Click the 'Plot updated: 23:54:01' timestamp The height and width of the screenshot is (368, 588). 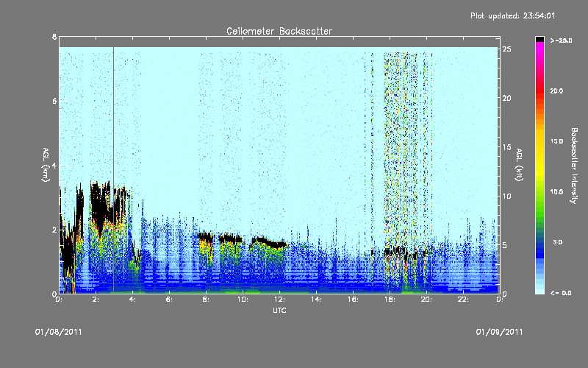pyautogui.click(x=512, y=15)
